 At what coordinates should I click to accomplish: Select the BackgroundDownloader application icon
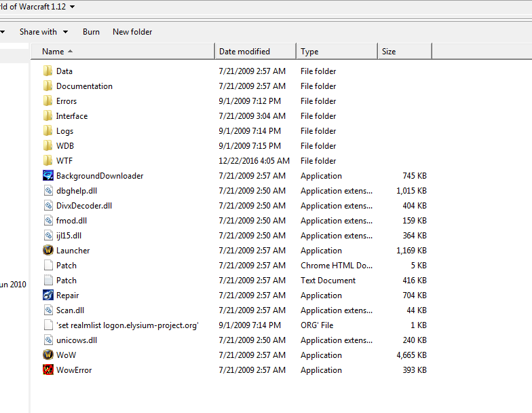coord(47,175)
